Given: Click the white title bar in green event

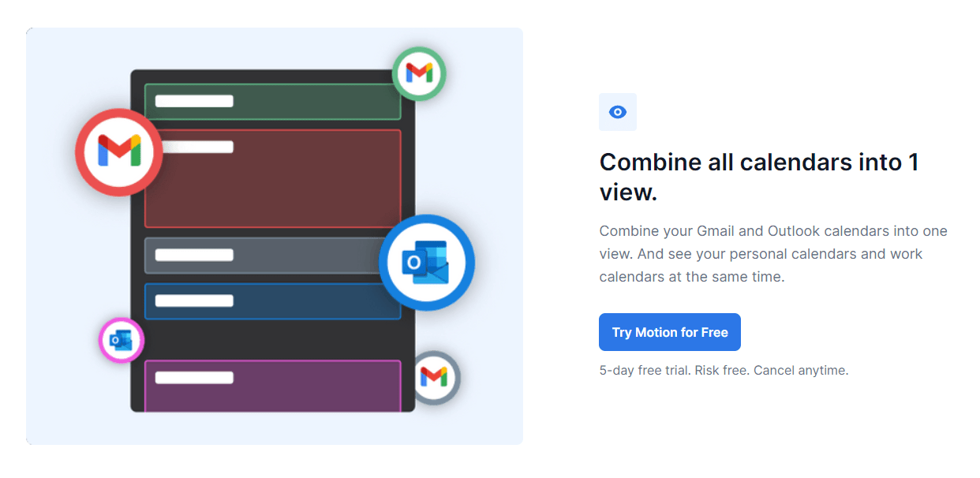Looking at the screenshot, I should (194, 101).
